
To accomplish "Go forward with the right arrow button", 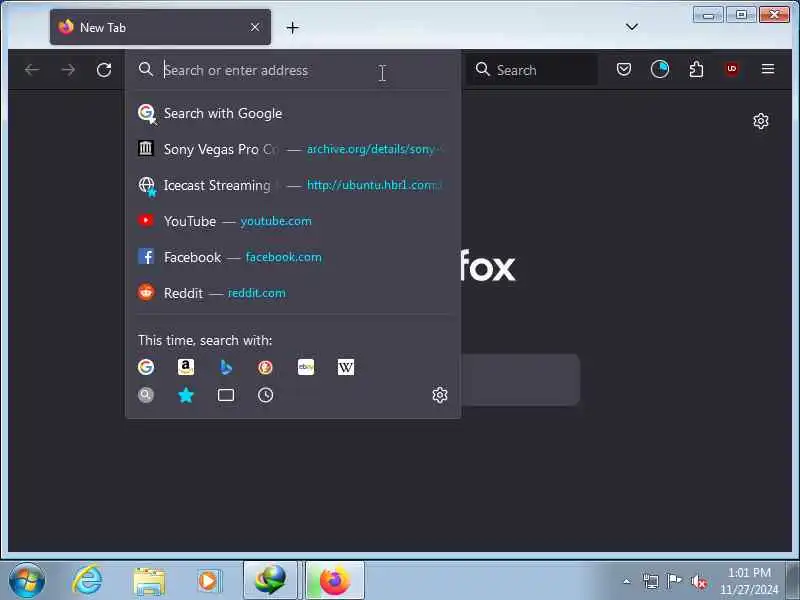I will click(x=68, y=70).
